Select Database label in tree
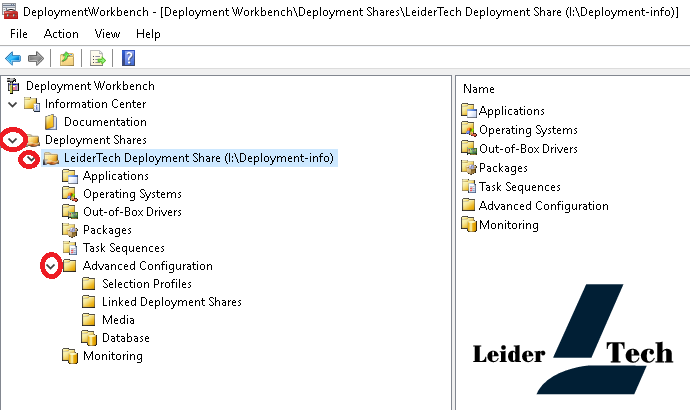690x410 pixels. pyautogui.click(x=126, y=338)
